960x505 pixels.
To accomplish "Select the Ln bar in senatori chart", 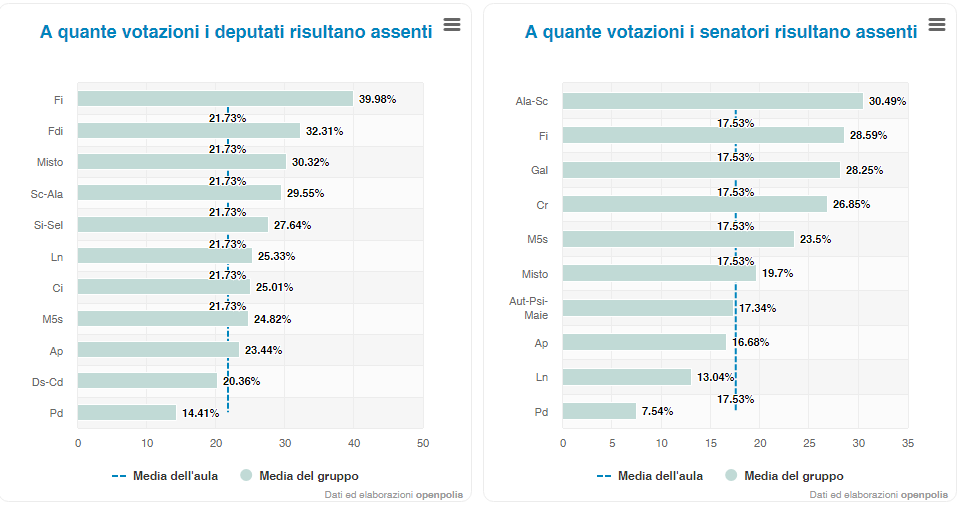I will click(x=627, y=377).
